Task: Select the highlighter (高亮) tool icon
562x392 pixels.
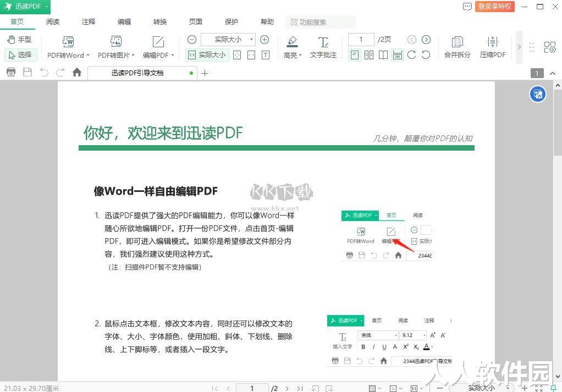Action: tap(292, 42)
